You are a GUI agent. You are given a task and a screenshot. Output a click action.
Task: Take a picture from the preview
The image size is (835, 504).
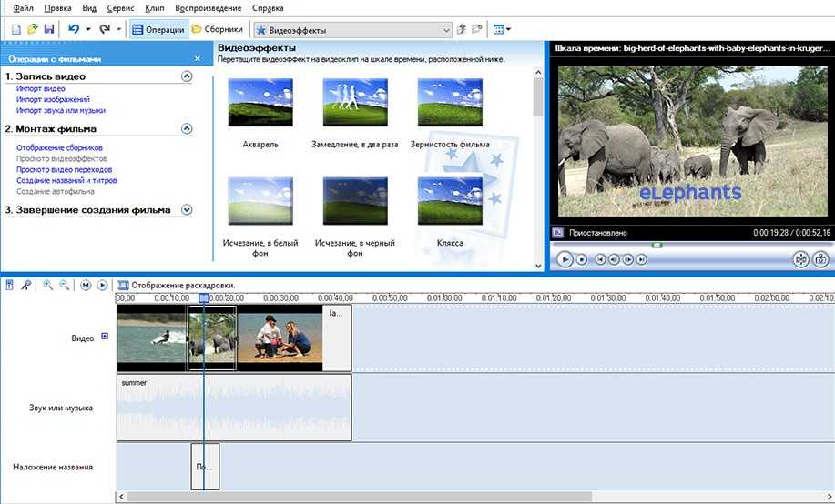tap(820, 259)
